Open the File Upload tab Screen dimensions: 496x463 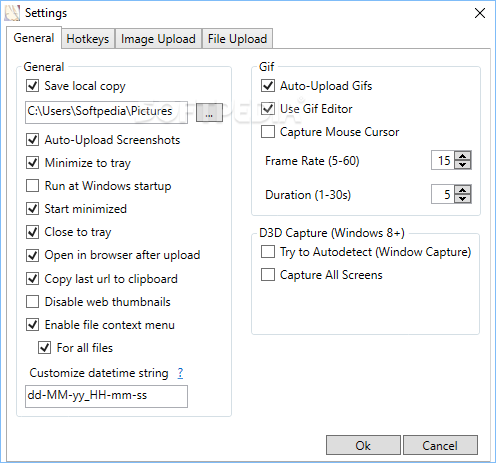237,39
